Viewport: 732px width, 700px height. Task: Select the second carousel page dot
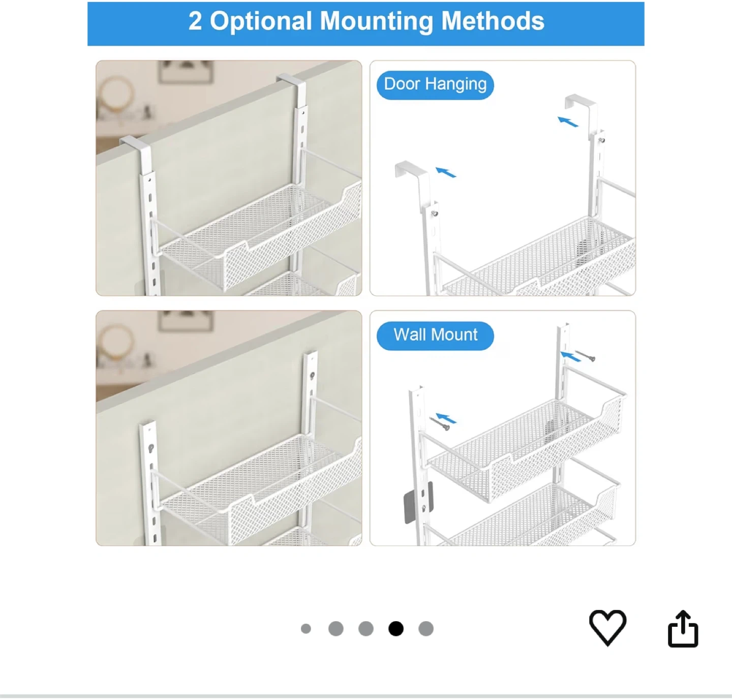(x=336, y=629)
